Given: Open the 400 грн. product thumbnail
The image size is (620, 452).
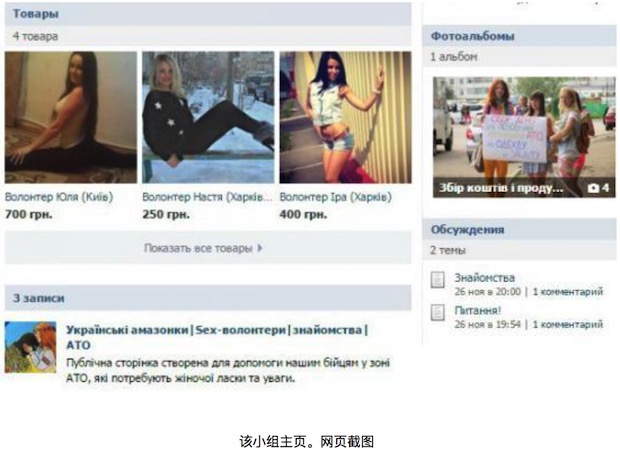Looking at the screenshot, I should click(345, 117).
